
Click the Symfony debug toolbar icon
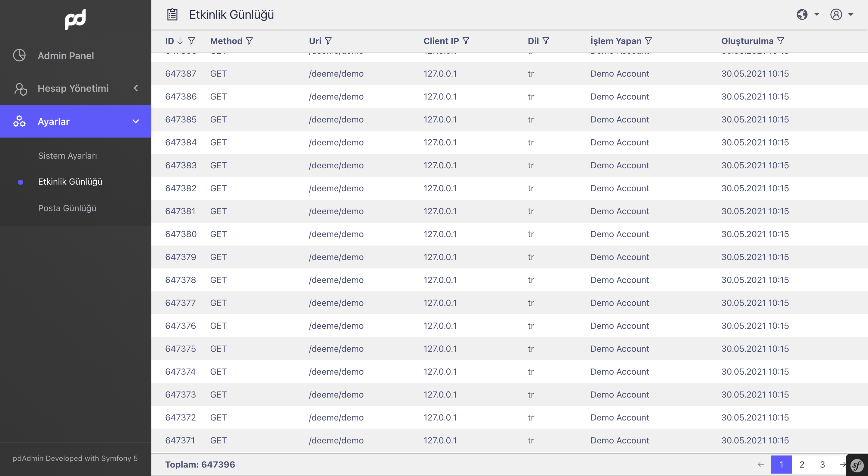857,465
